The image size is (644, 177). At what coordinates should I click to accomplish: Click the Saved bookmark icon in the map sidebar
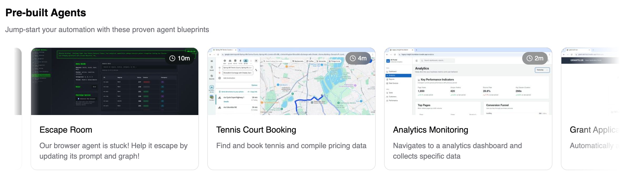pos(212,68)
